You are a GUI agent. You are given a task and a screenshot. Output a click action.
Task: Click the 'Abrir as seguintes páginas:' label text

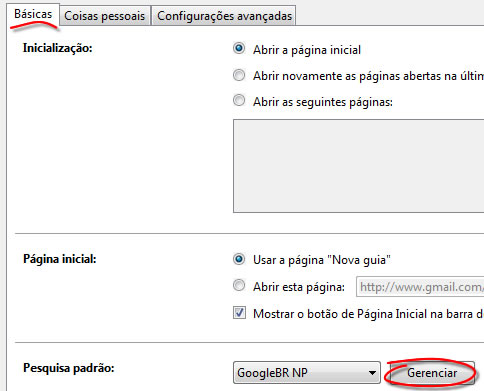tap(323, 102)
